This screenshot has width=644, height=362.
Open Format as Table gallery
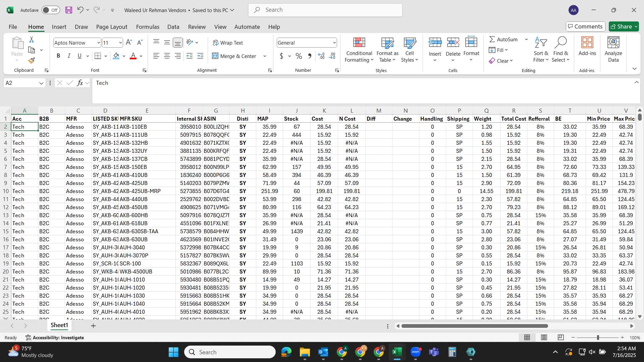point(387,50)
